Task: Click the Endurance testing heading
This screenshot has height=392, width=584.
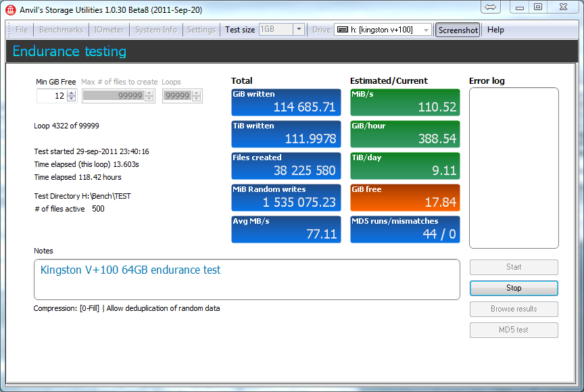Action: click(69, 51)
